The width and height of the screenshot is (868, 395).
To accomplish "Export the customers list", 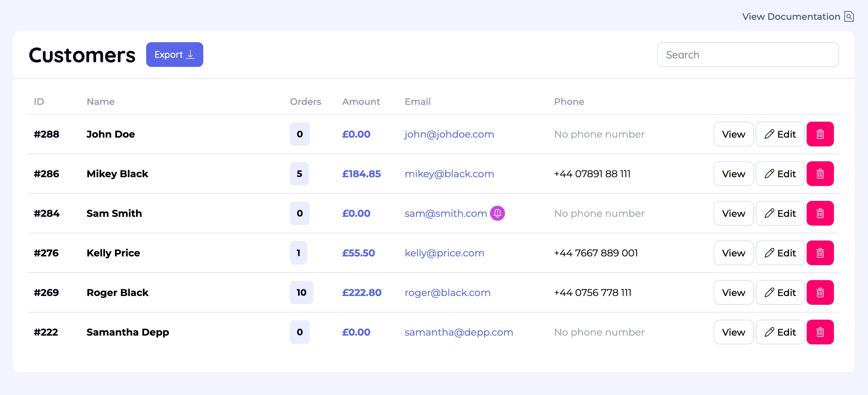I will coord(174,55).
